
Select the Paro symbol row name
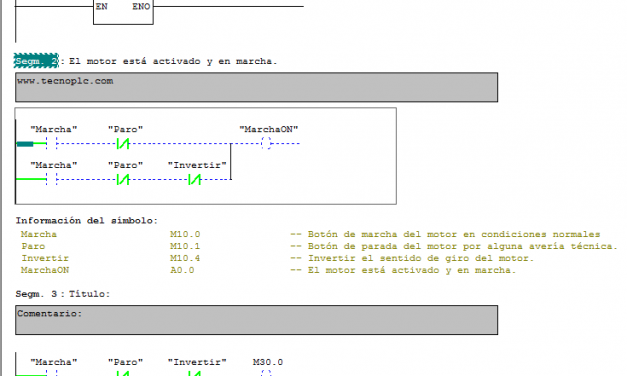(33, 246)
